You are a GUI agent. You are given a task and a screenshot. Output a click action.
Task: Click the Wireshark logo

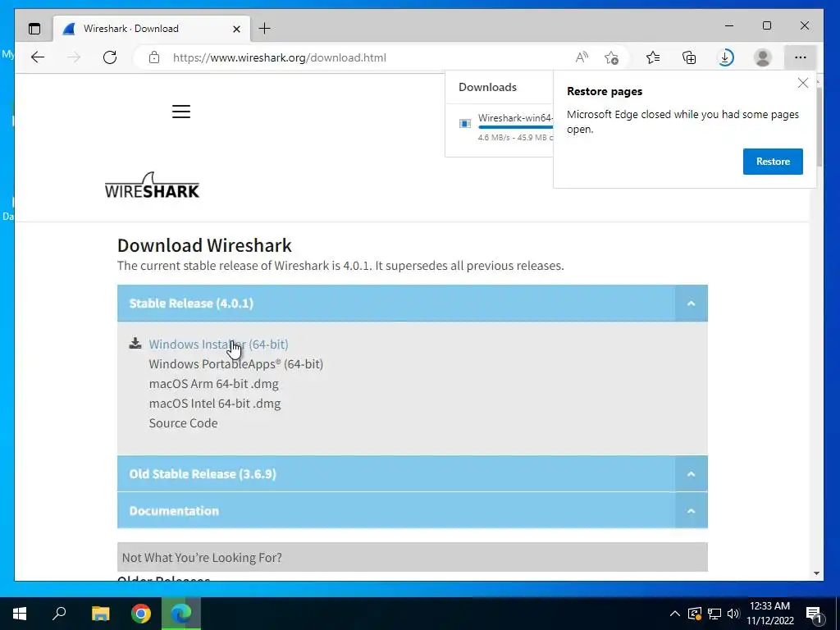tap(152, 185)
